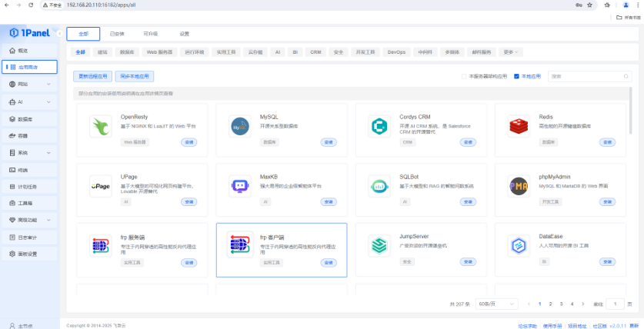Image resolution: width=644 pixels, height=329 pixels.
Task: Open the JumpServer app icon
Action: click(x=379, y=245)
